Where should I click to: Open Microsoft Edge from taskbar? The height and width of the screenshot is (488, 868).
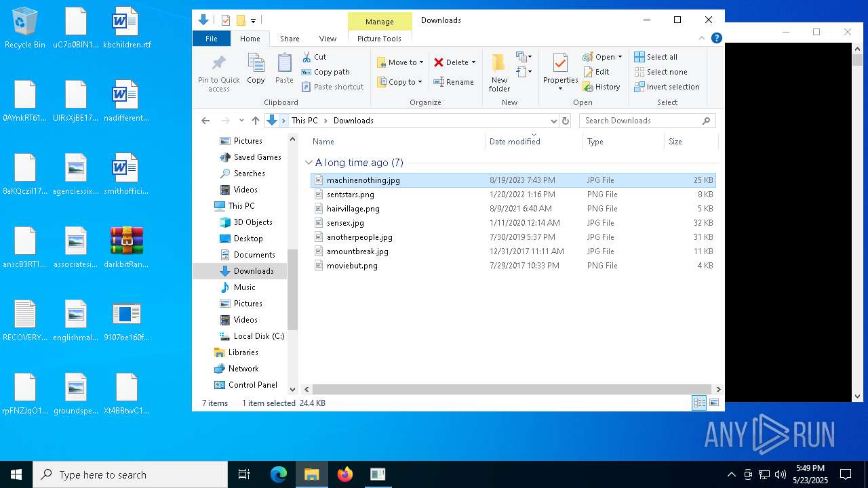[x=279, y=474]
